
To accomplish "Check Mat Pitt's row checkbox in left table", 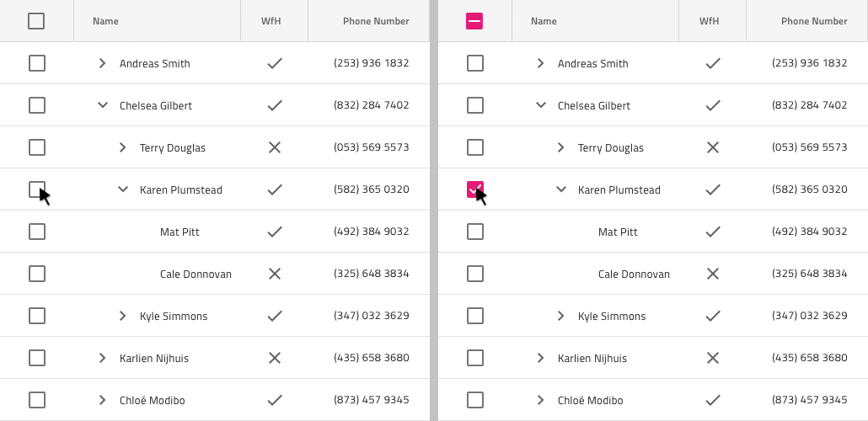I will 36,232.
